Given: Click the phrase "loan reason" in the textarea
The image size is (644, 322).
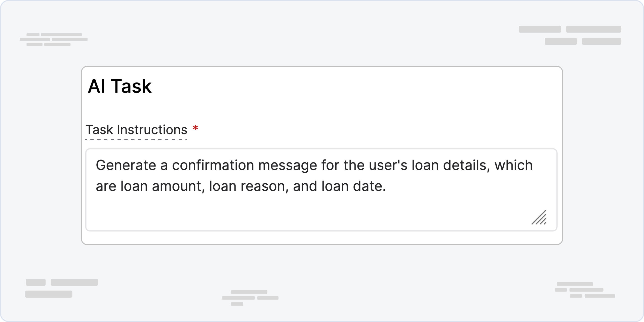Looking at the screenshot, I should pyautogui.click(x=247, y=186).
